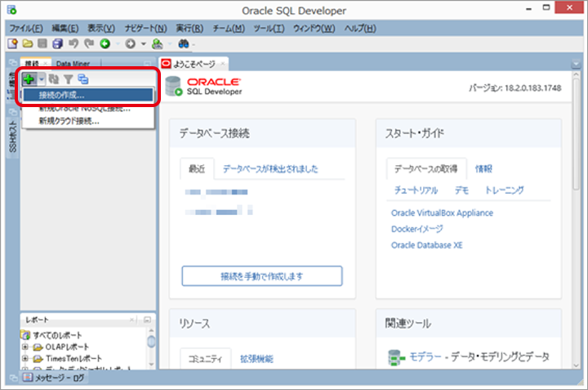Click the New file icon in toolbar

[13, 43]
